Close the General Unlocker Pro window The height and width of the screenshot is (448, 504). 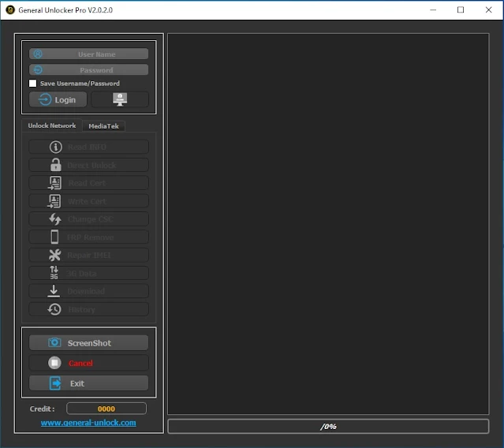click(488, 10)
